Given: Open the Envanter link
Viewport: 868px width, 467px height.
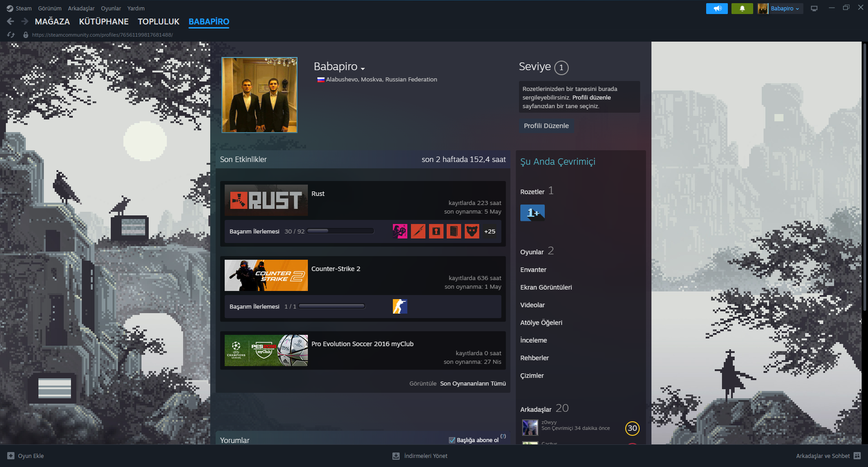Looking at the screenshot, I should pyautogui.click(x=533, y=270).
